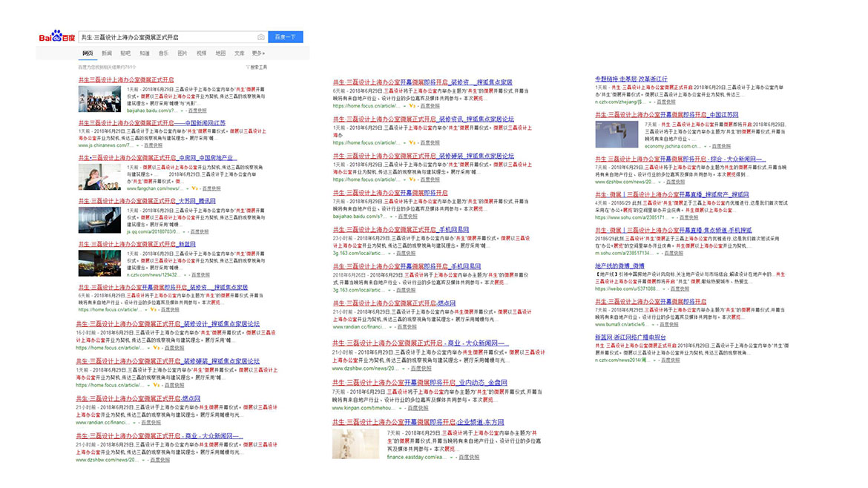Click the 百度一下 search button
Screen dimensions: 868x488
tap(286, 37)
